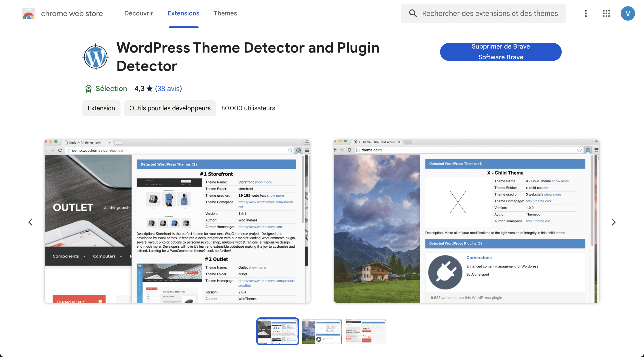Open the Découvrir tab
This screenshot has height=357, width=644.
[x=139, y=13]
